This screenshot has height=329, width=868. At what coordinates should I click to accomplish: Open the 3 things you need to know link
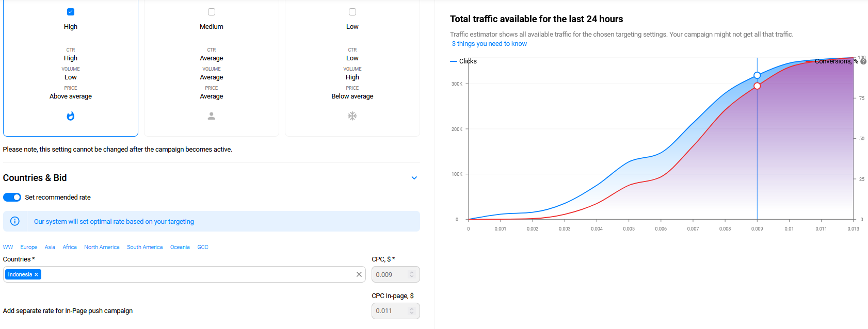click(489, 44)
